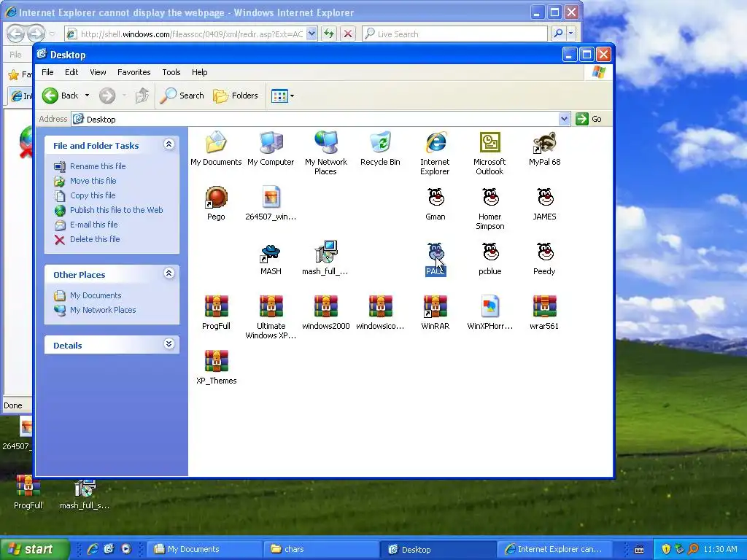Click the Go button beside address bar

(x=589, y=119)
